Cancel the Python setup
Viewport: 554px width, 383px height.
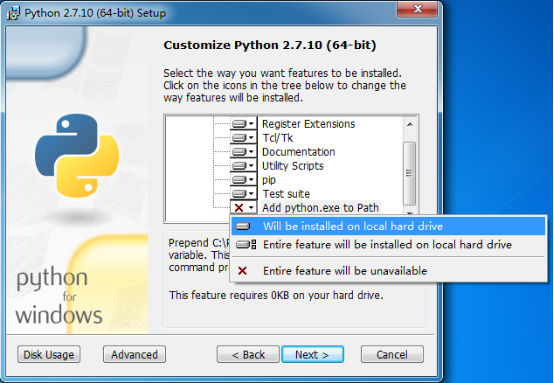(x=392, y=354)
